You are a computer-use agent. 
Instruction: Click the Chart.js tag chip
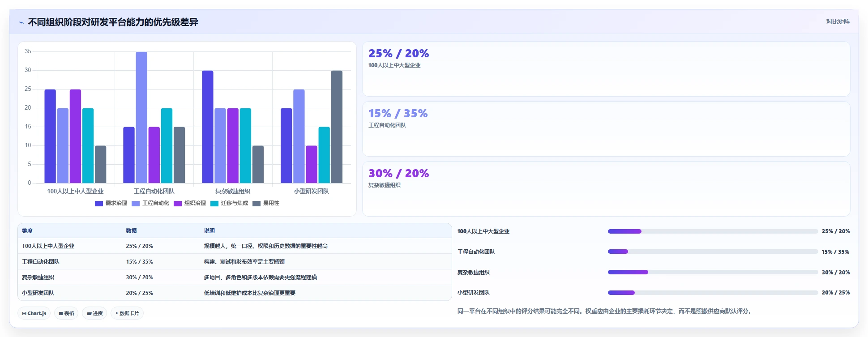coord(34,313)
